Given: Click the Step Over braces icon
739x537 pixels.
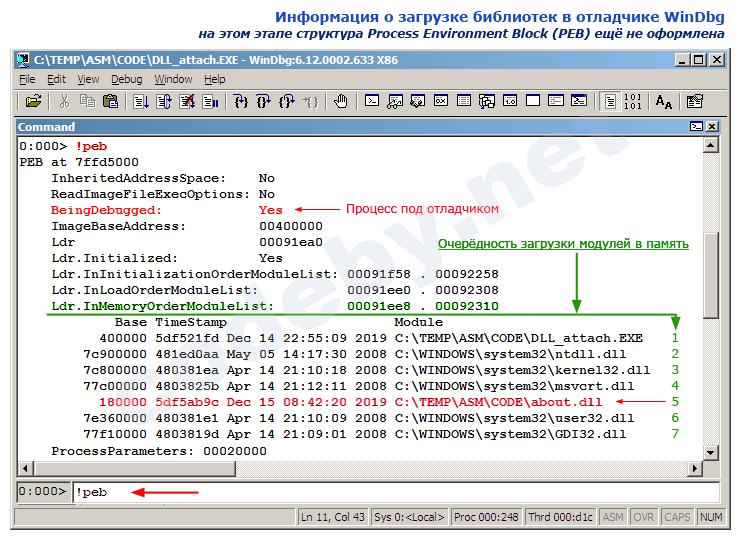Looking at the screenshot, I should 263,101.
